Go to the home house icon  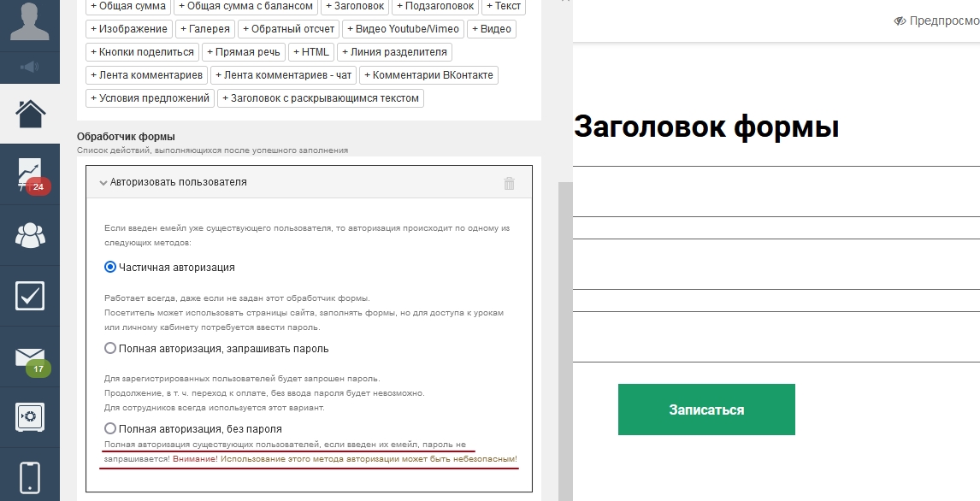coord(30,114)
